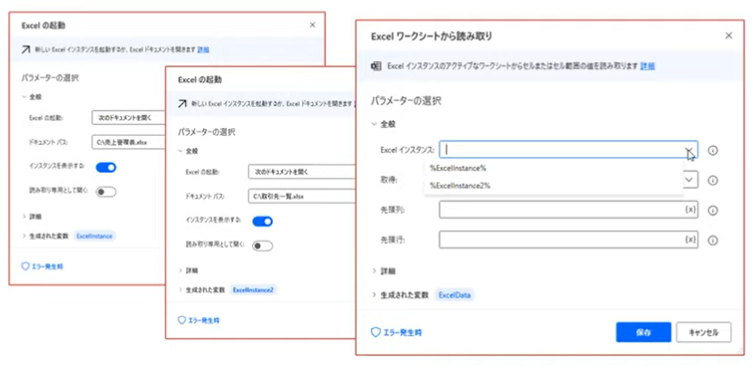The width and height of the screenshot is (754, 368).
Task: Open the Excel インスタンス dropdown arrow
Action: pyautogui.click(x=690, y=150)
